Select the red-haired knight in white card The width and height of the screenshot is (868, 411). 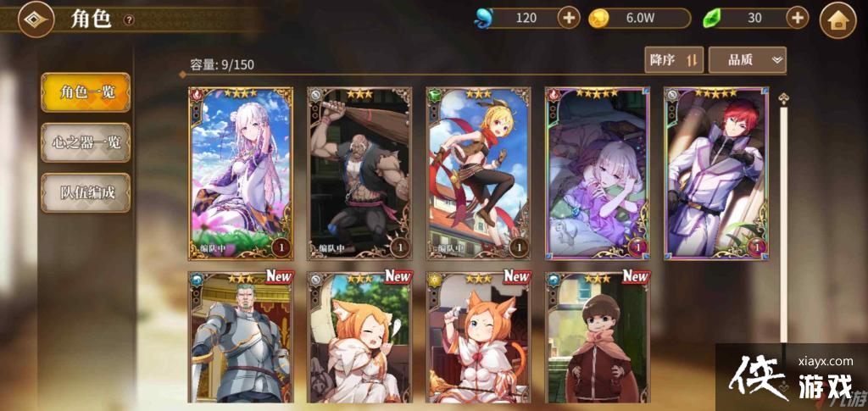716,173
